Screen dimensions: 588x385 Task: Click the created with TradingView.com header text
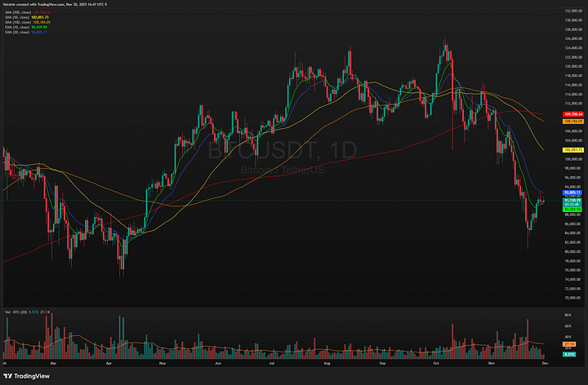point(55,5)
